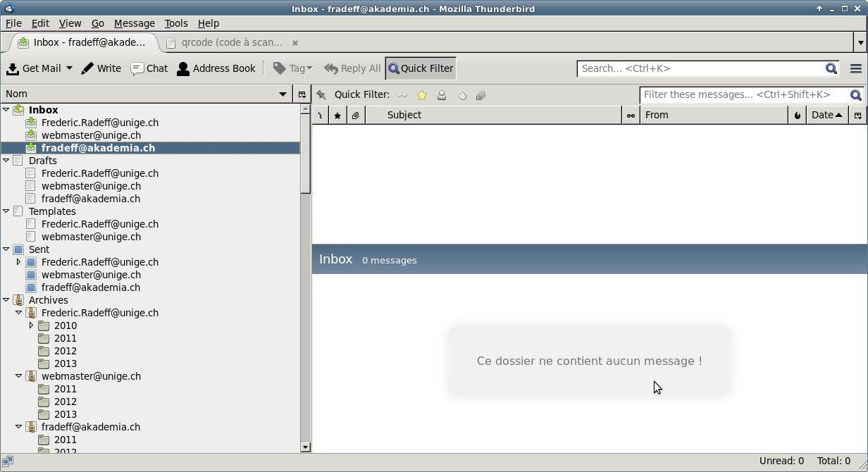Toggle the pin to keep filters applied

tap(321, 95)
